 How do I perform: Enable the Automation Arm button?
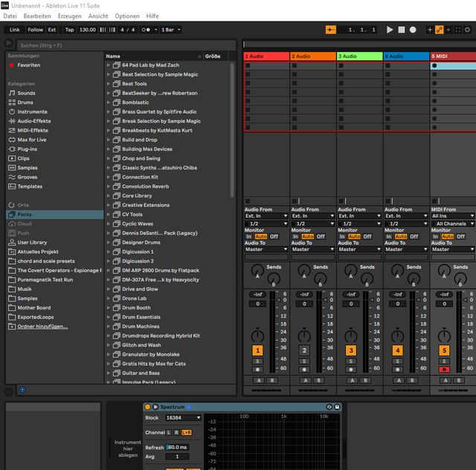point(439,30)
